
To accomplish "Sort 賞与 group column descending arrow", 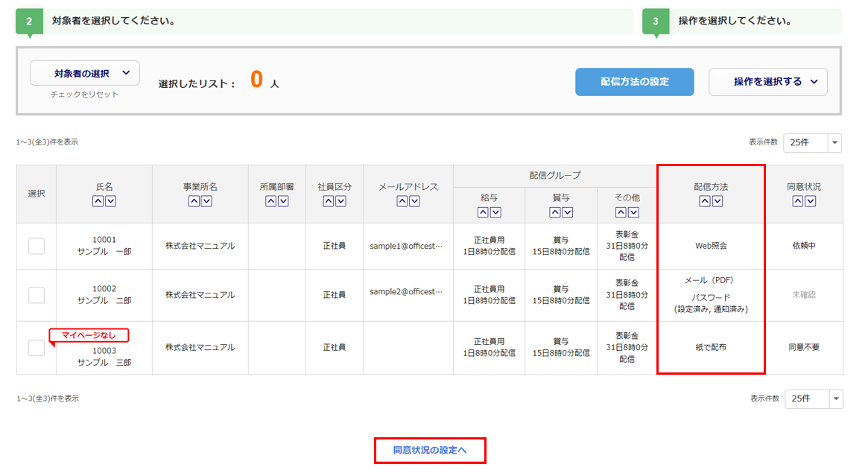I will [567, 212].
